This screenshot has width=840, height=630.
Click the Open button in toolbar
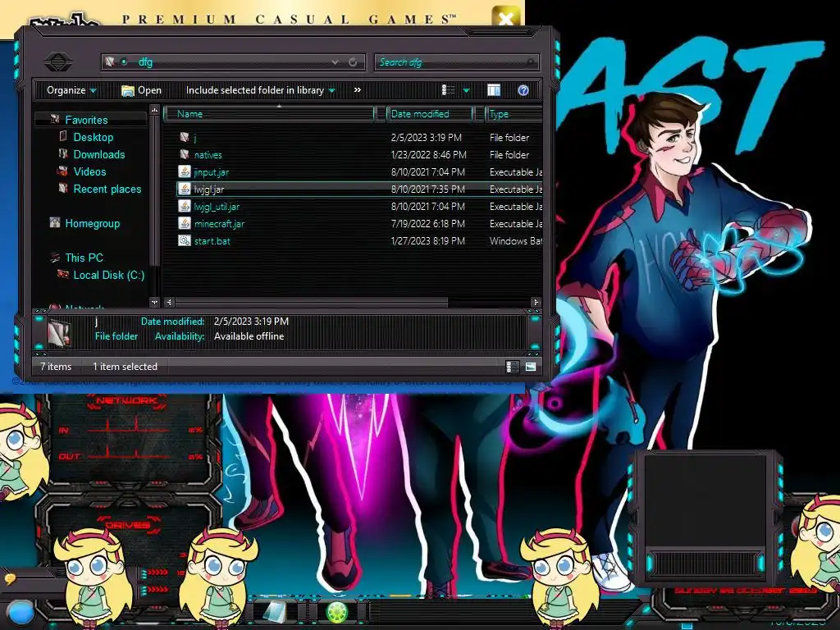[141, 90]
